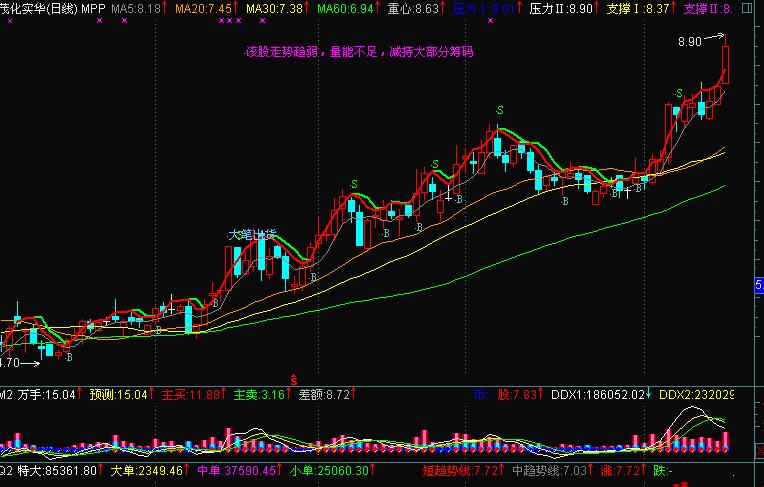Click the red S marker below the chart
764x487 pixels.
(294, 380)
